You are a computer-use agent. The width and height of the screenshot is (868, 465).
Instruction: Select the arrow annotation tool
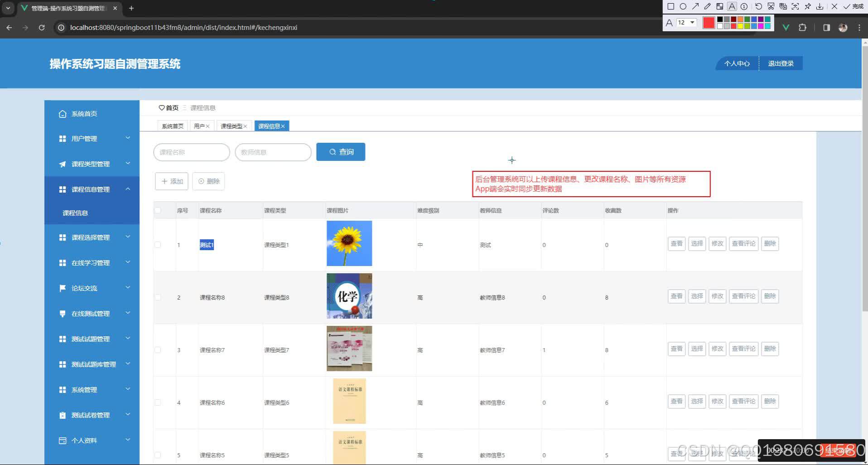click(x=695, y=6)
